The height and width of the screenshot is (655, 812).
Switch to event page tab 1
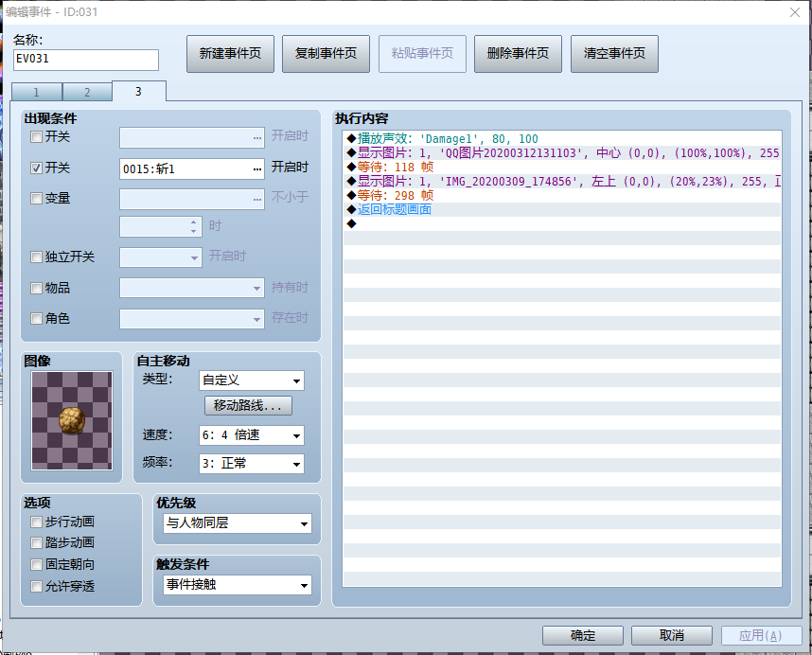pos(36,92)
